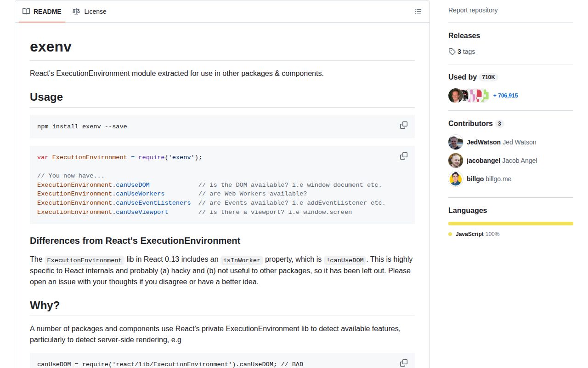Screen dimensions: 588x368
Task: Click the yellow dot beside JavaScript
Action: pyautogui.click(x=450, y=234)
